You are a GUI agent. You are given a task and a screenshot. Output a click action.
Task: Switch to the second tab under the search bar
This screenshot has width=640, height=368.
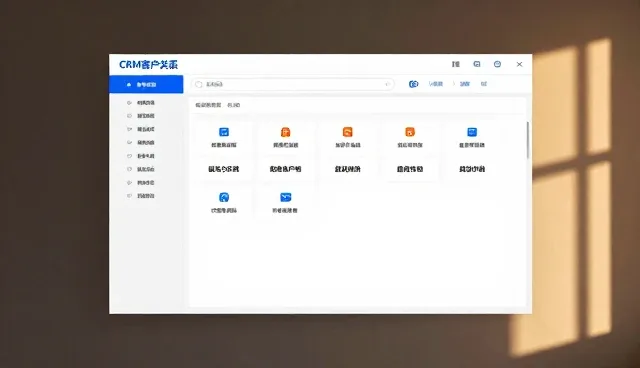[233, 105]
